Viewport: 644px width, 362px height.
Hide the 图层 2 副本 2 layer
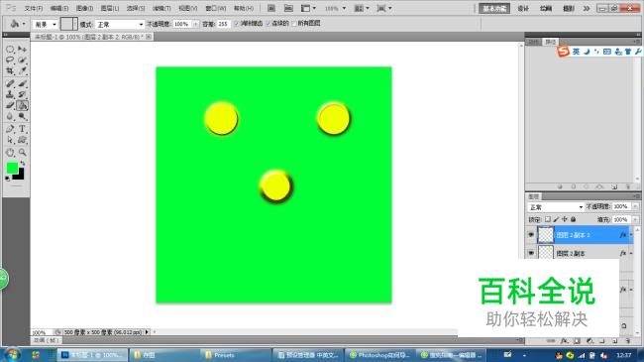point(531,235)
